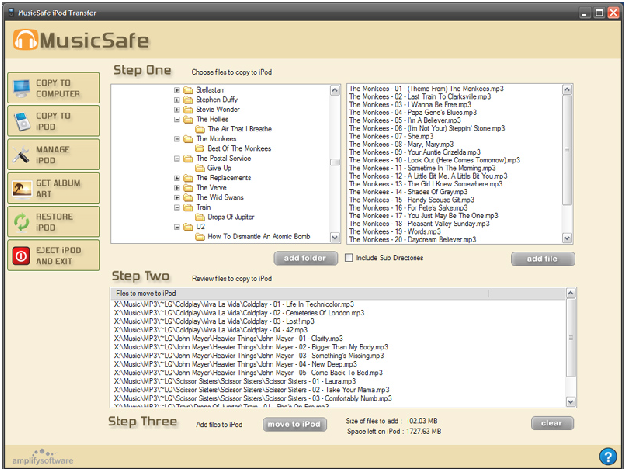The width and height of the screenshot is (625, 469).
Task: Select the Scissor Sisters - 01 Laura.mp3 row
Action: [x=235, y=381]
